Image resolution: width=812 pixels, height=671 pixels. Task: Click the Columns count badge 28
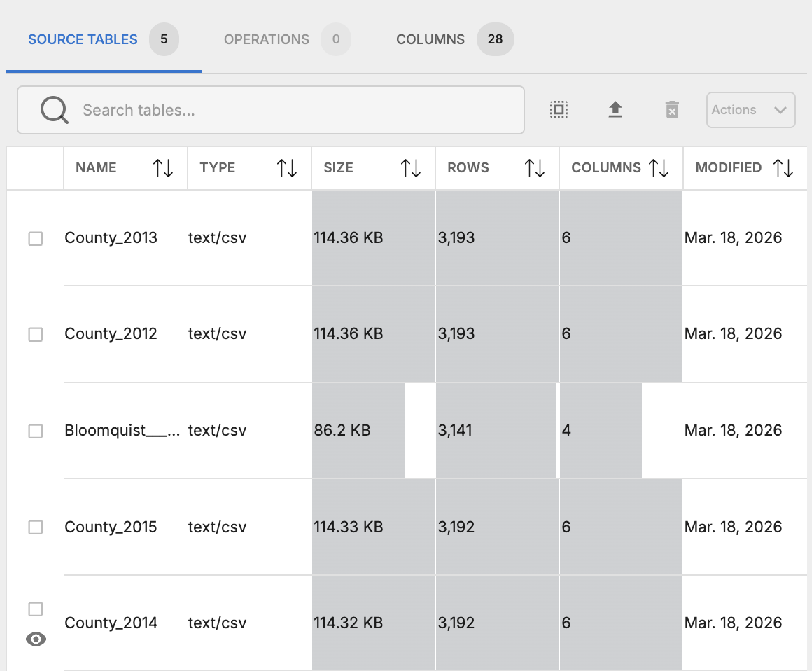point(495,39)
